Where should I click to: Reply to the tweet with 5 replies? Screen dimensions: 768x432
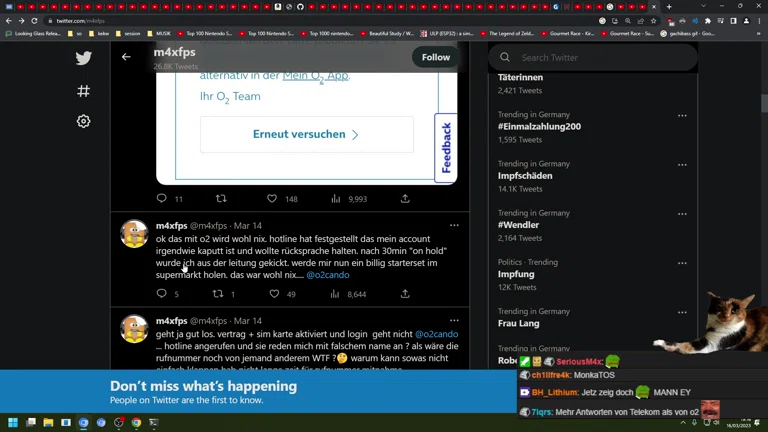click(162, 293)
